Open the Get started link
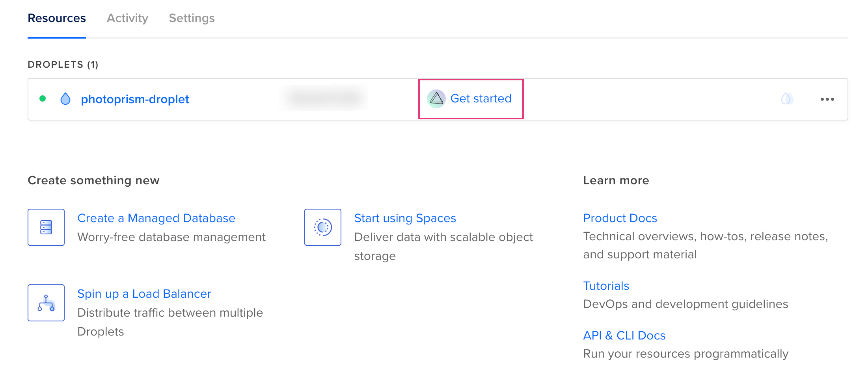Viewport: 868px width, 371px height. pyautogui.click(x=481, y=98)
